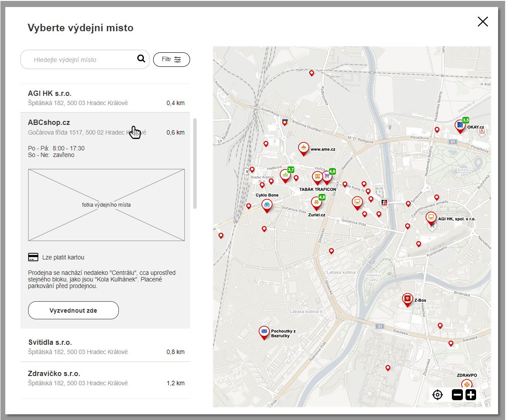Close the pickup point dialog
Viewport: 506px width, 420px height.
tap(483, 22)
